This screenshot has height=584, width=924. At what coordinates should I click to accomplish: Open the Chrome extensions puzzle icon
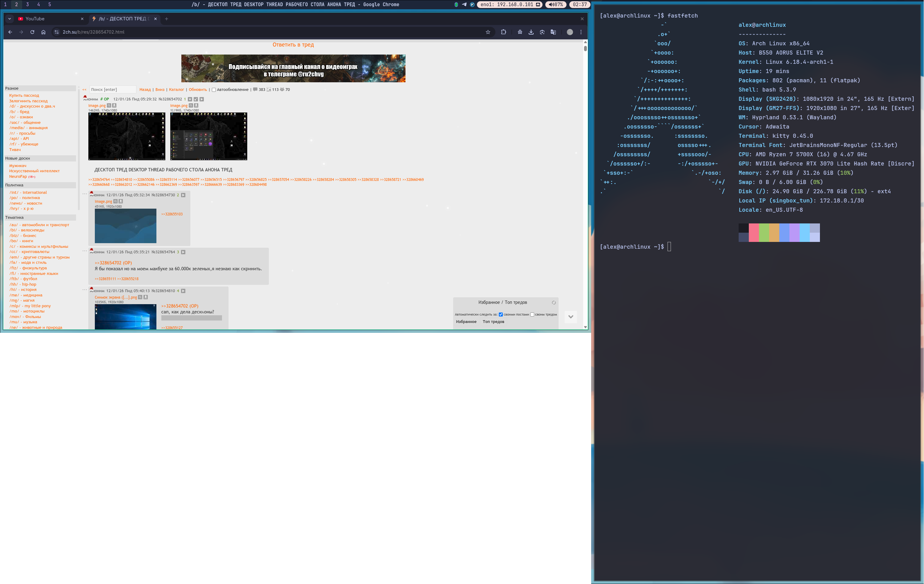point(503,32)
